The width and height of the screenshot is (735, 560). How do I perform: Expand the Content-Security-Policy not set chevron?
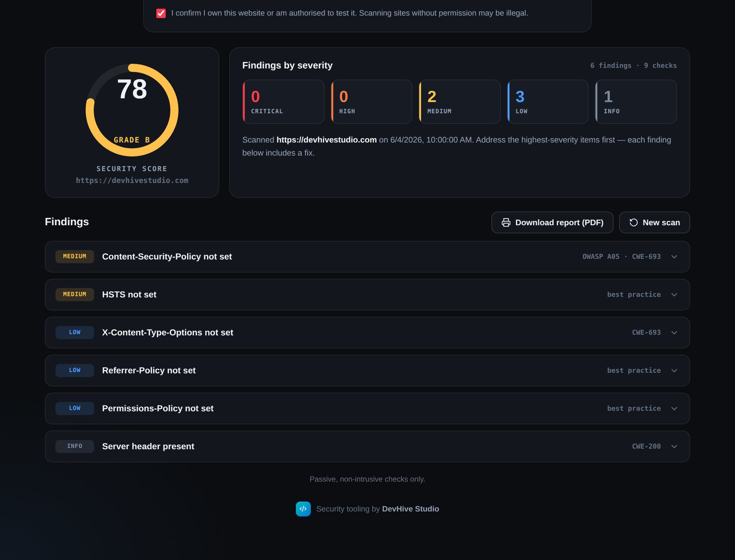click(674, 257)
